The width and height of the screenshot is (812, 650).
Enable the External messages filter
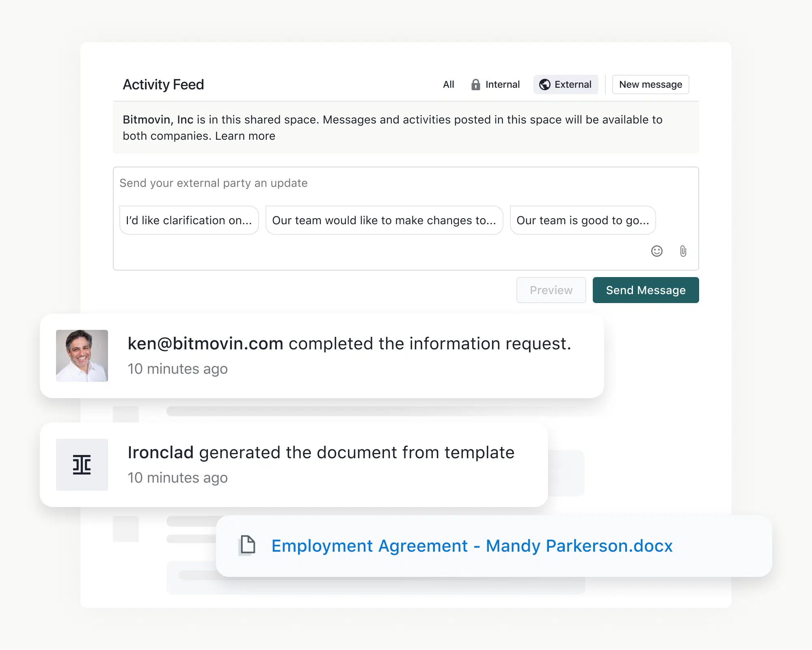coord(566,84)
